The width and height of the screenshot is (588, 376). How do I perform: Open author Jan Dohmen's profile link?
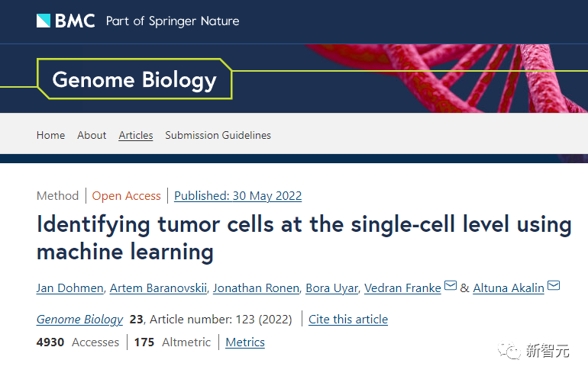(69, 288)
